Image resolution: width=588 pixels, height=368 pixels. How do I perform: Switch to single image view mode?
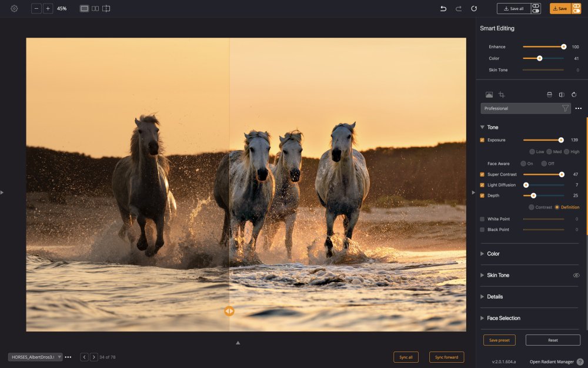pyautogui.click(x=84, y=8)
